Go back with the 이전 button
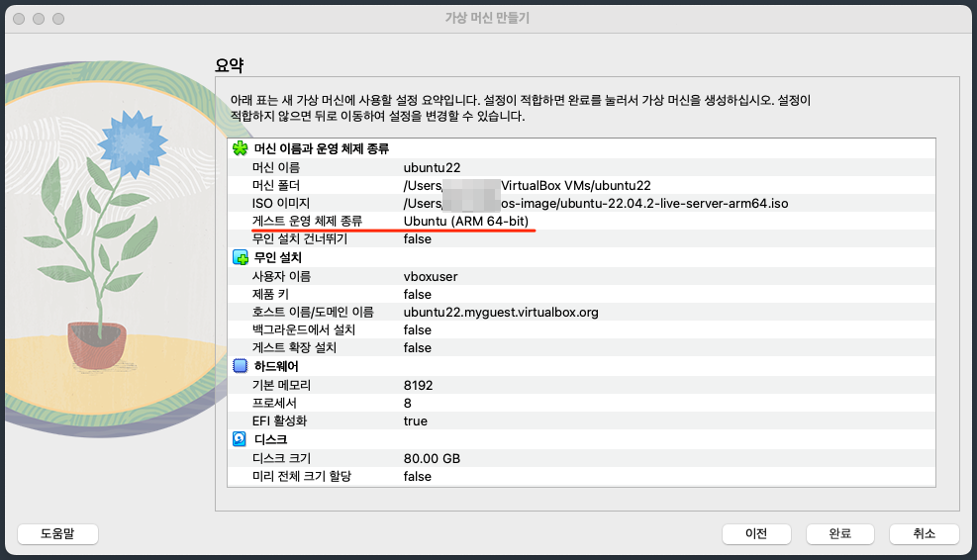Screen dimensions: 977x560 pyautogui.click(x=756, y=534)
